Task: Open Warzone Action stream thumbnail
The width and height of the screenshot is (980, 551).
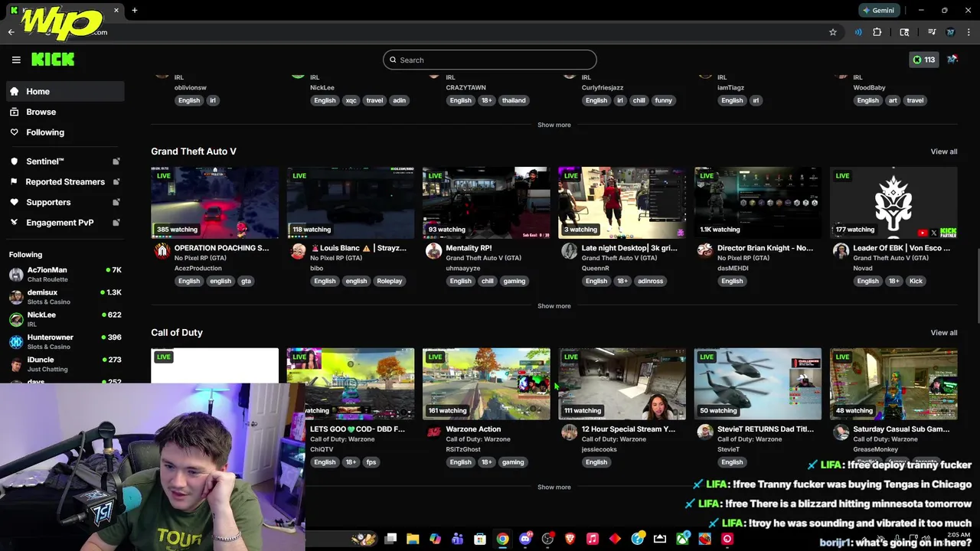Action: click(x=486, y=384)
